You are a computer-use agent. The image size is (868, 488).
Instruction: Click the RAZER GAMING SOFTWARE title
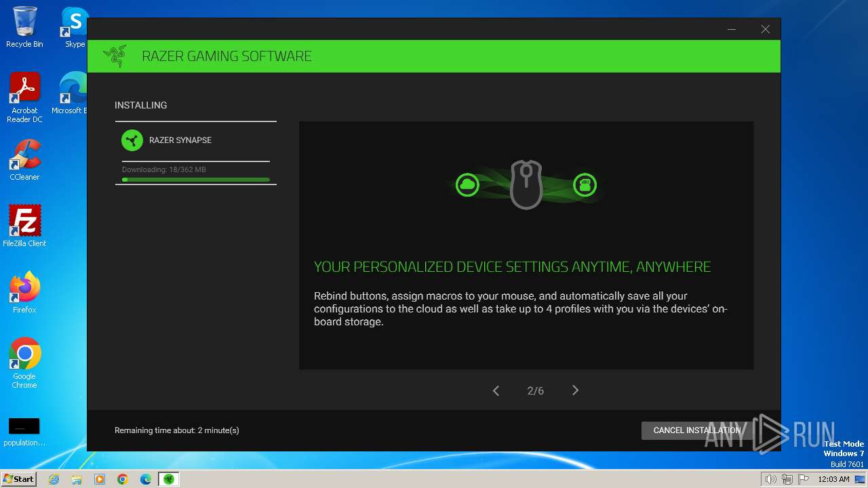[226, 56]
